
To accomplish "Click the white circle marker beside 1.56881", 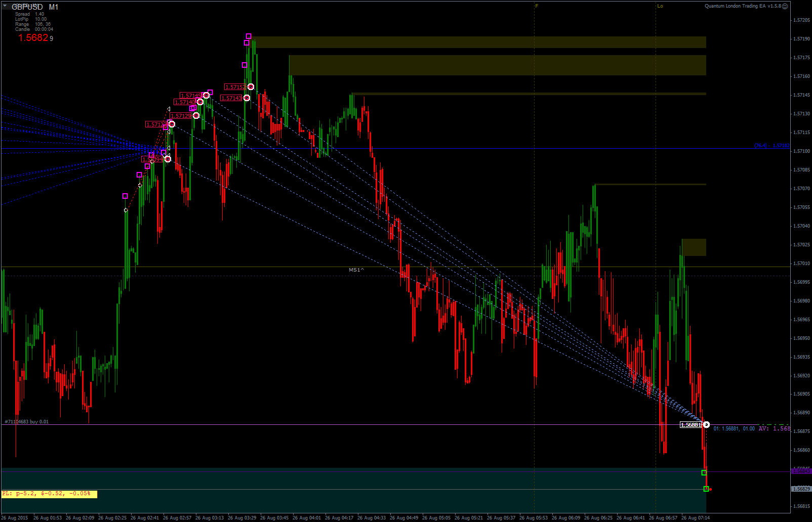I will point(706,425).
